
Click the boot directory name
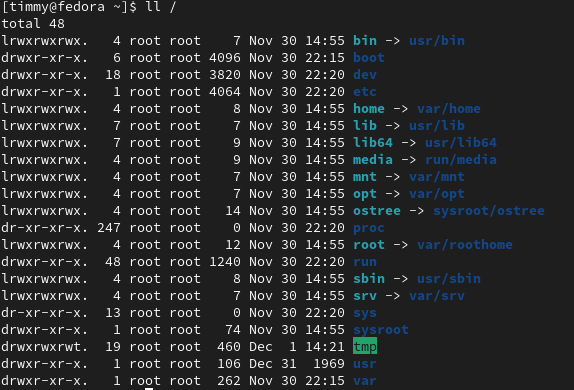point(369,57)
